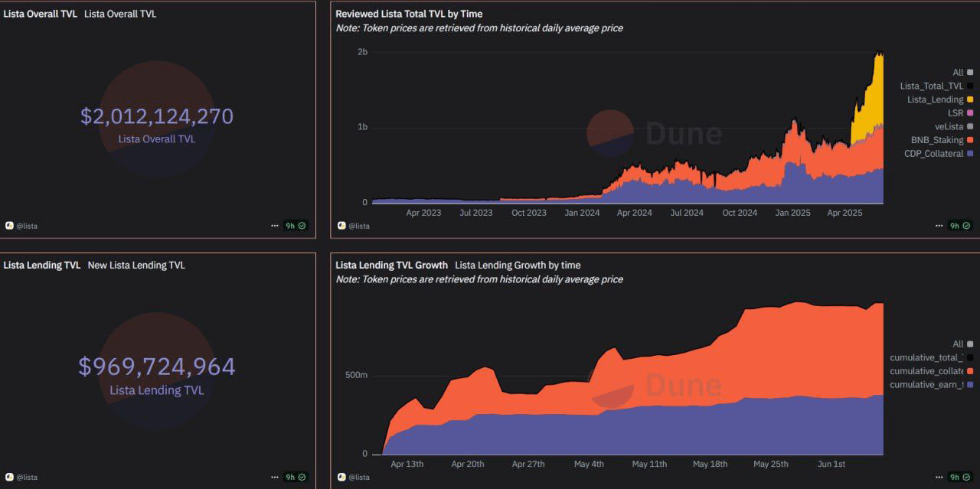Click the 'Apr 20th' x-axis label
The width and height of the screenshot is (980, 489).
(469, 464)
